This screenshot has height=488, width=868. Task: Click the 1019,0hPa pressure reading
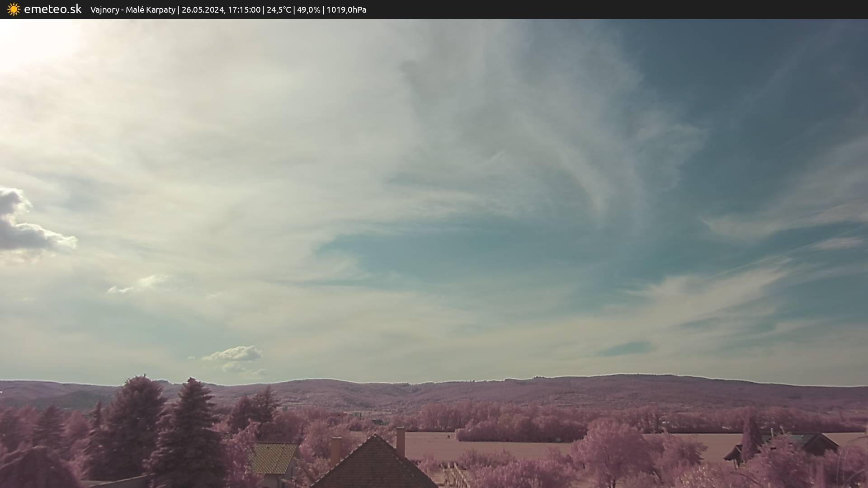346,10
